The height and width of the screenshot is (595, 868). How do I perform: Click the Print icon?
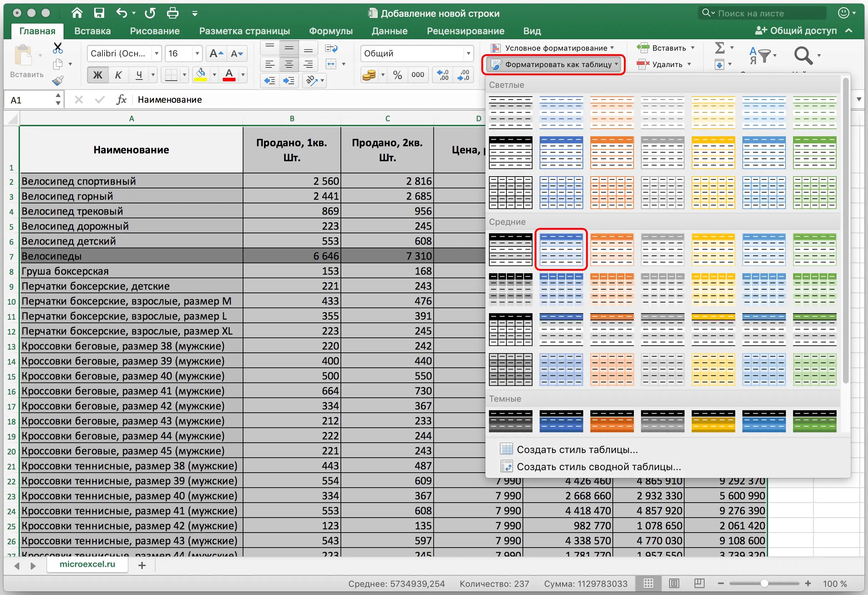172,14
